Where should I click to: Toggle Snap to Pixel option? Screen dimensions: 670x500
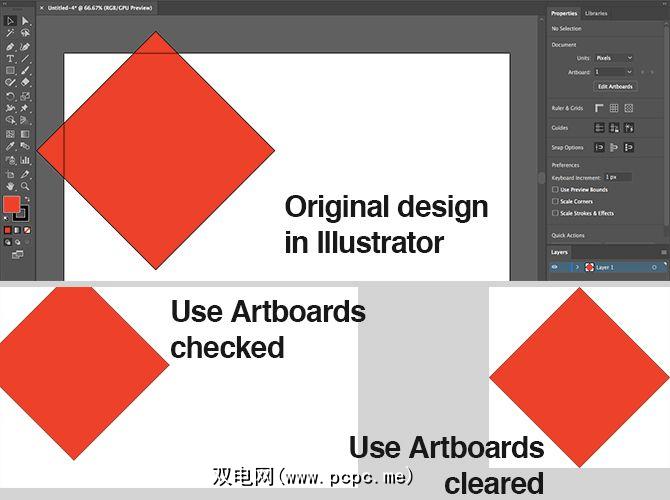pos(614,147)
